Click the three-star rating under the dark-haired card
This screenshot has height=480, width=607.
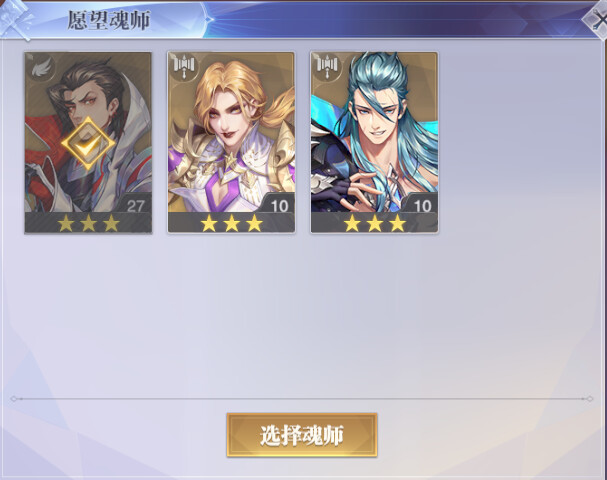coord(88,224)
